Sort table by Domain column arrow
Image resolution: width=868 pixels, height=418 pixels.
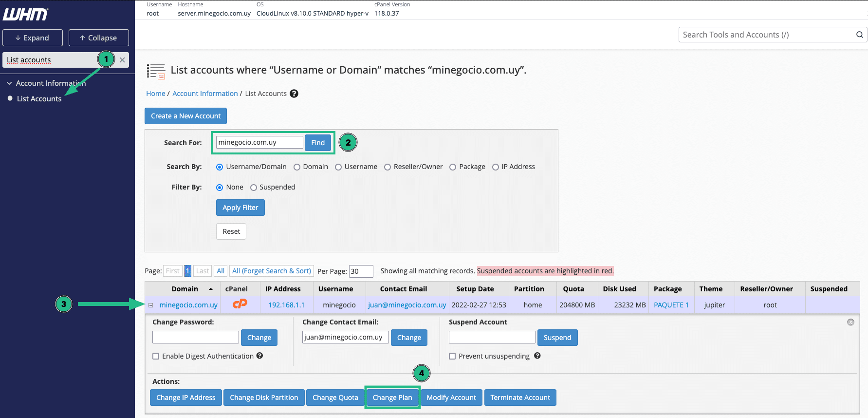[x=211, y=289]
